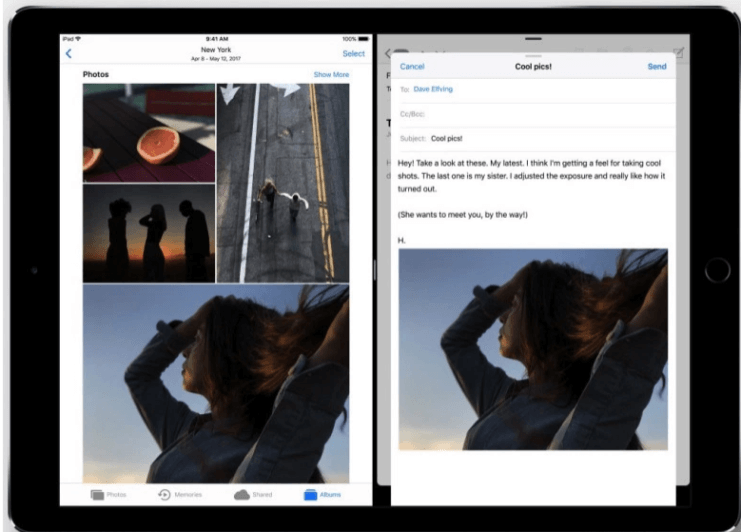Open the grapefruit photo thumbnail

148,132
